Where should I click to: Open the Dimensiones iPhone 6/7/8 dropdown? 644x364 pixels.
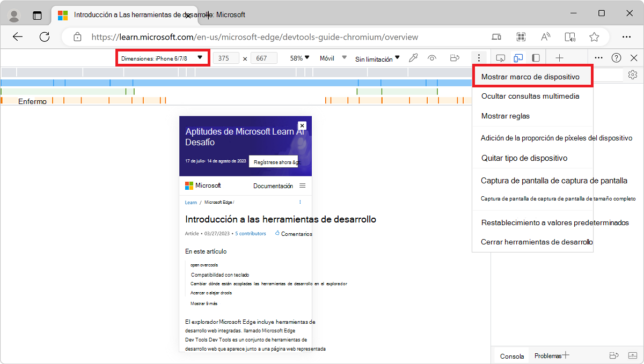163,58
